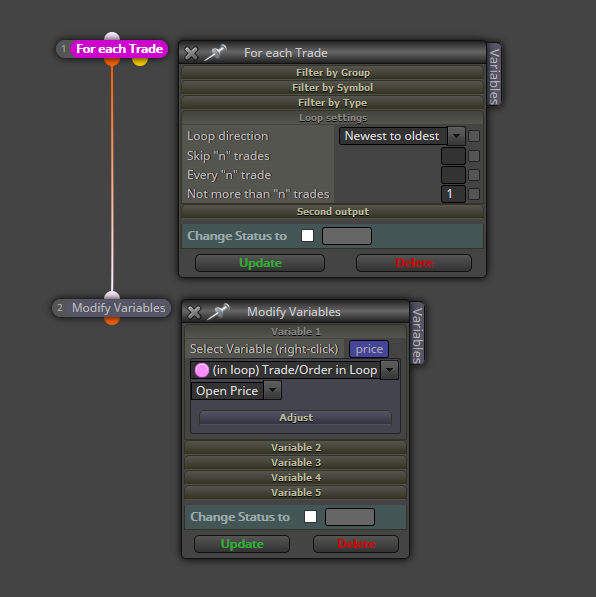This screenshot has width=596, height=597.
Task: Expand the Variable 4 section
Action: pos(296,477)
